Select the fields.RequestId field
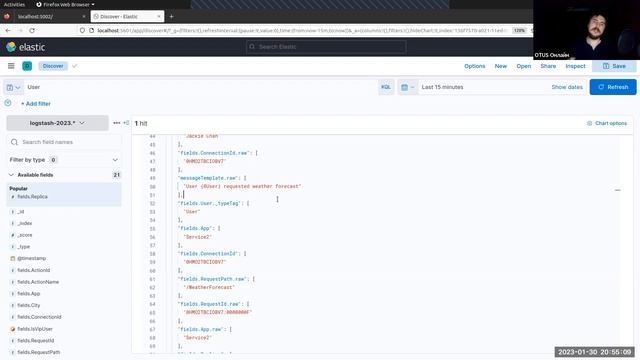Viewport: 640px width, 360px height. click(36, 340)
